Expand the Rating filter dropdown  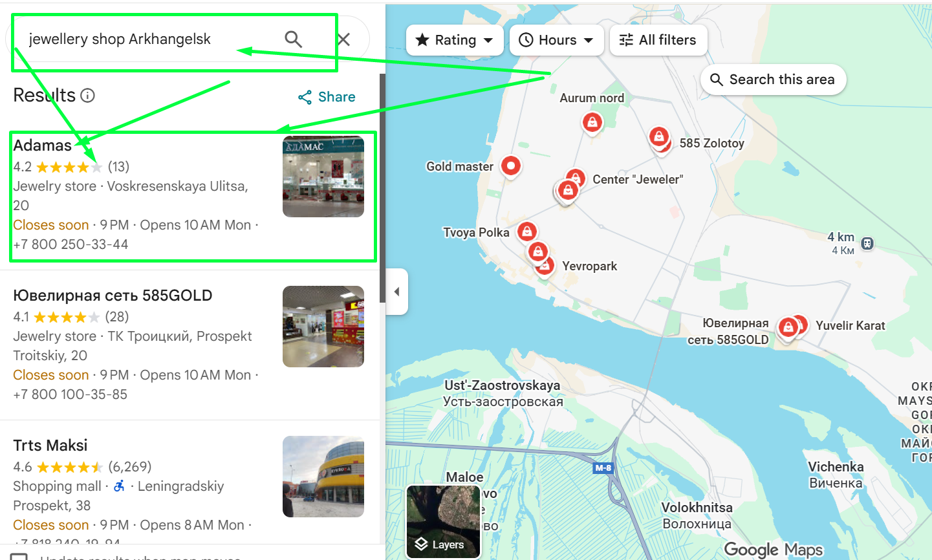[454, 40]
